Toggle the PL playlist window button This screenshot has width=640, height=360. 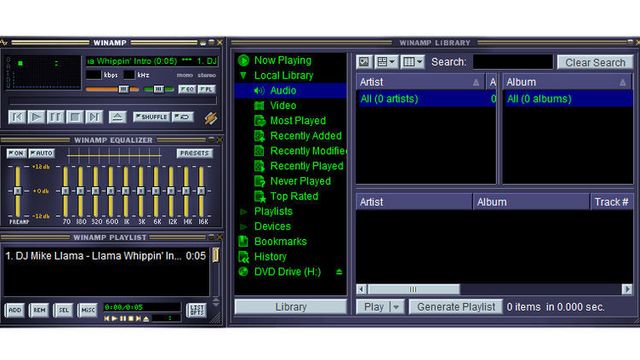(207, 89)
